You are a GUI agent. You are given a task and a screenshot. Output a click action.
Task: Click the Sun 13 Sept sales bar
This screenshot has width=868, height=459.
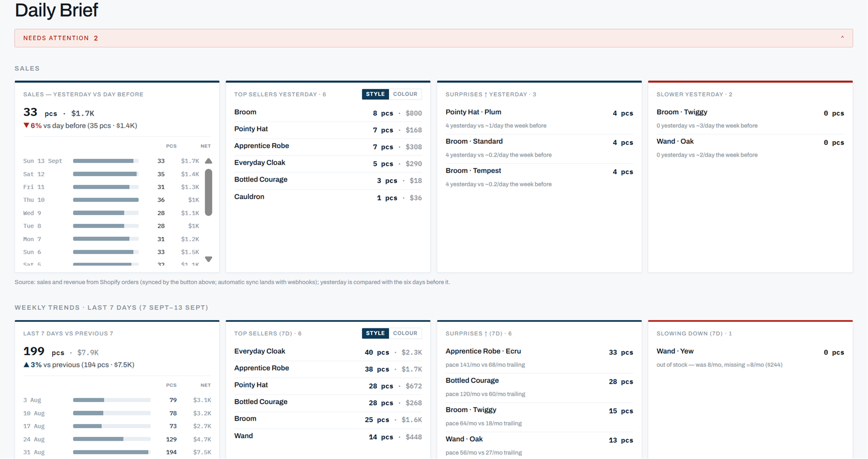106,161
